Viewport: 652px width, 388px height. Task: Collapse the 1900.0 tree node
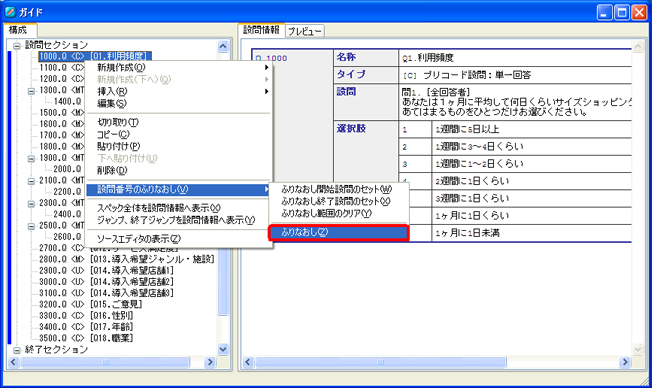[31, 158]
